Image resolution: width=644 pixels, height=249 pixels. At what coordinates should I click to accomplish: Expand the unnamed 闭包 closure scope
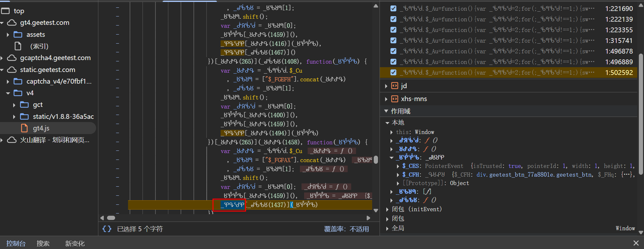387,219
